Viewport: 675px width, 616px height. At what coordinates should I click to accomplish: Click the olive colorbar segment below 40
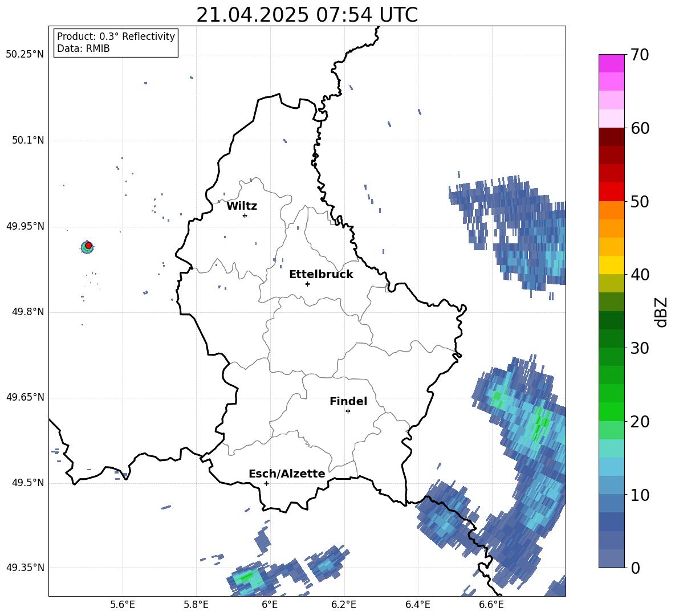pos(611,283)
